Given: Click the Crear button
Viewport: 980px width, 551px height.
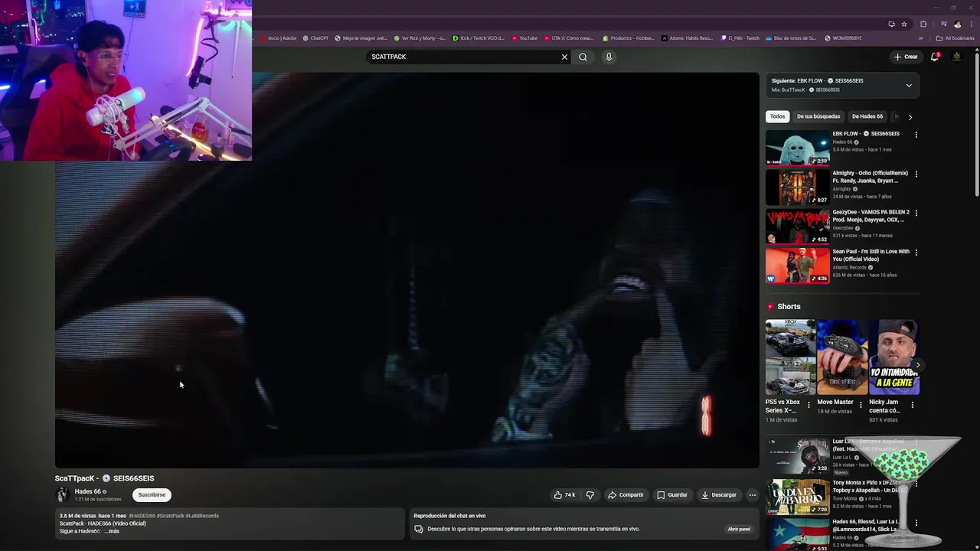Looking at the screenshot, I should [905, 57].
